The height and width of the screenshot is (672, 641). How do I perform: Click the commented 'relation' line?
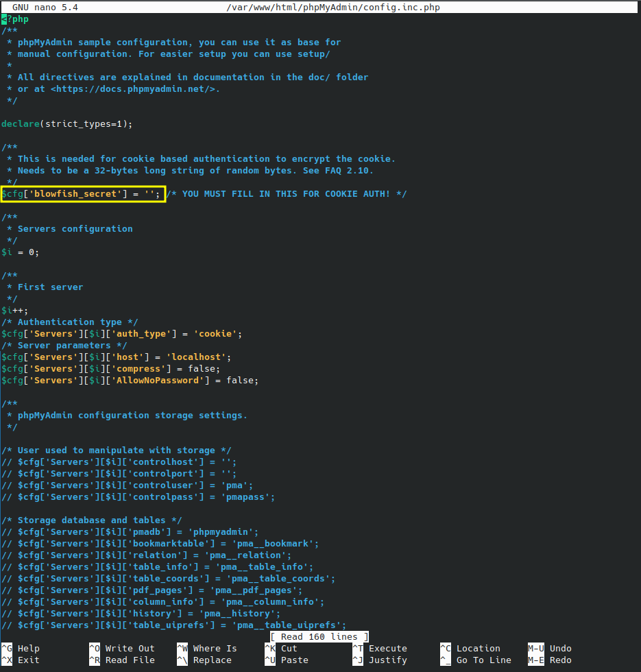tap(147, 555)
